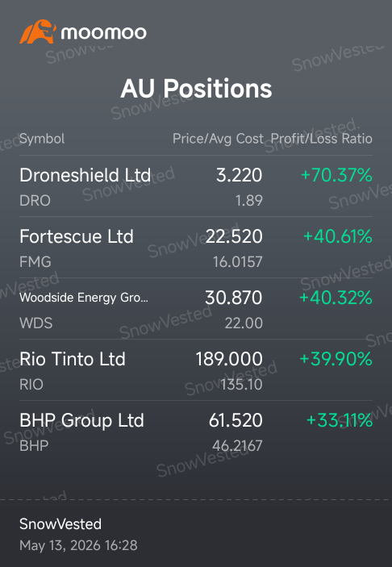
Task: Sort by Profit/Loss Ratio header
Action: coord(322,139)
